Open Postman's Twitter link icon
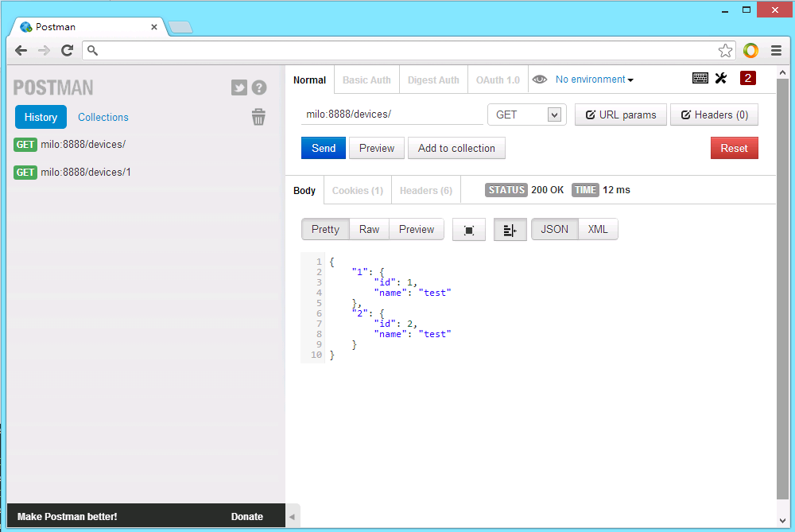Image resolution: width=795 pixels, height=532 pixels. 238,87
